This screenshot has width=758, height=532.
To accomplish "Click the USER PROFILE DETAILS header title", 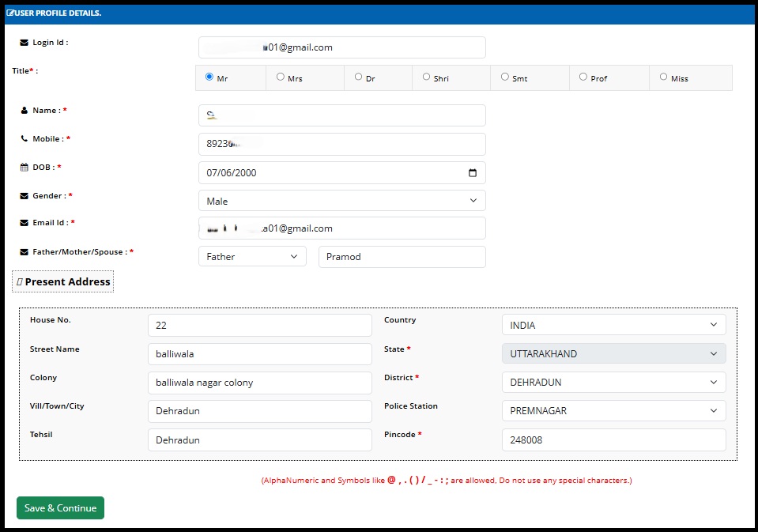I will [58, 13].
